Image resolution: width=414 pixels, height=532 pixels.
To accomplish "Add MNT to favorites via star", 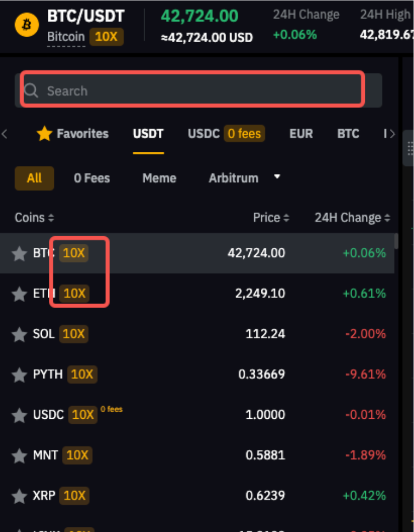I will click(x=19, y=456).
